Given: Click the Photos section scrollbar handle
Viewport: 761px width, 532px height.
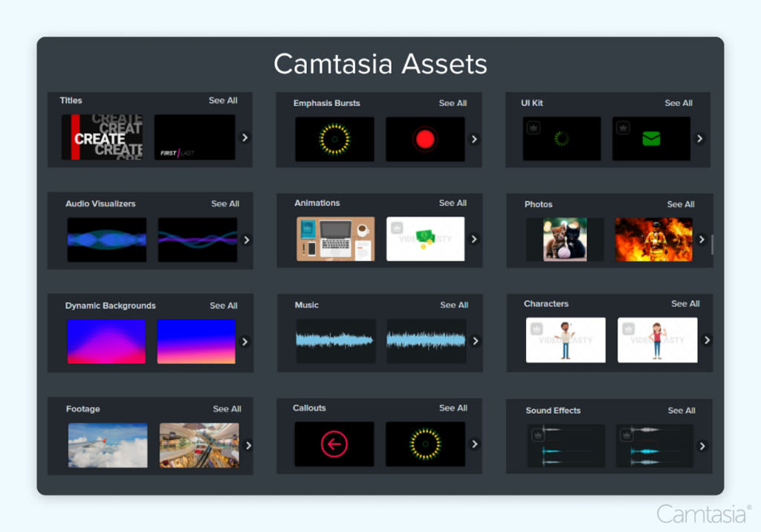Looking at the screenshot, I should [x=712, y=244].
